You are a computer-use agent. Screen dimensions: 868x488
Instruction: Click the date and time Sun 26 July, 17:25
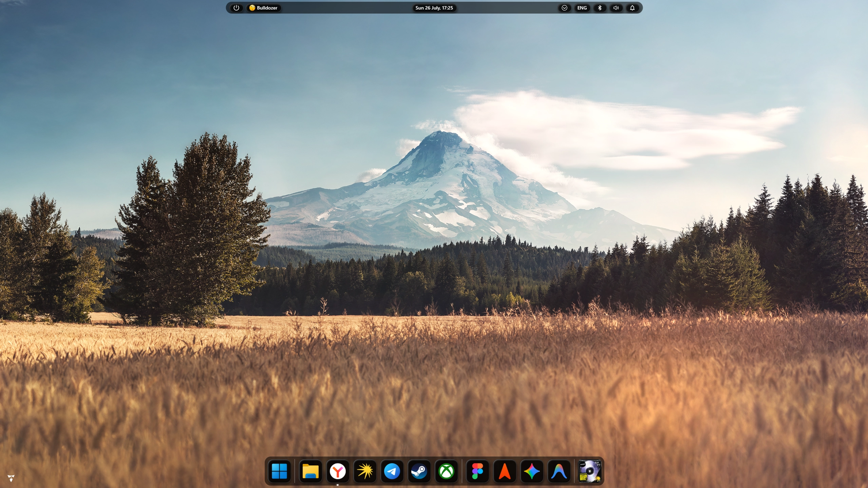pos(434,8)
